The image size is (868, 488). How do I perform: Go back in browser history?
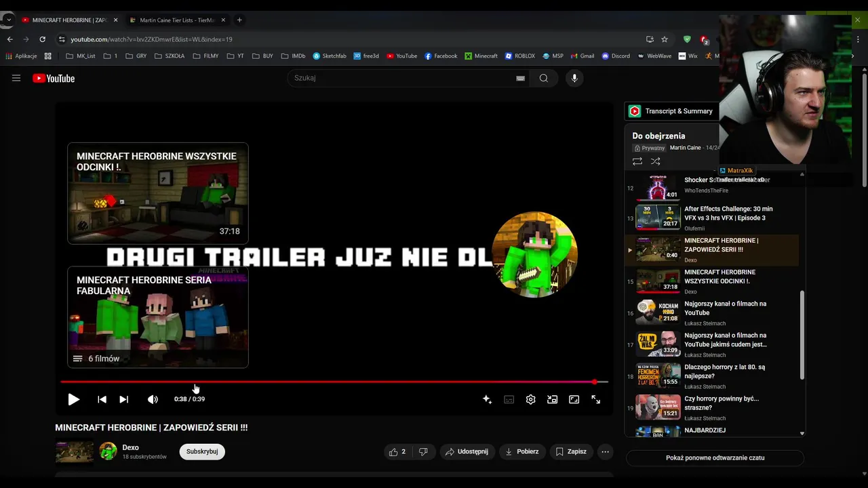pos(9,39)
